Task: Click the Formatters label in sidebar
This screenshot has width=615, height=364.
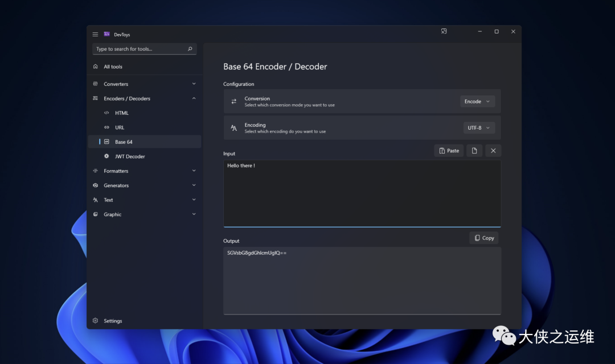Action: 116,171
